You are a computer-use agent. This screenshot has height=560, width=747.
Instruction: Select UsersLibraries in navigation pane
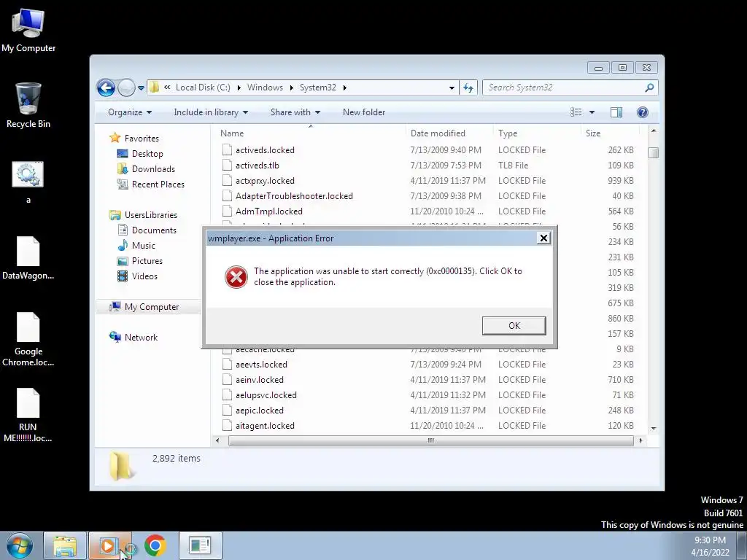144,215
